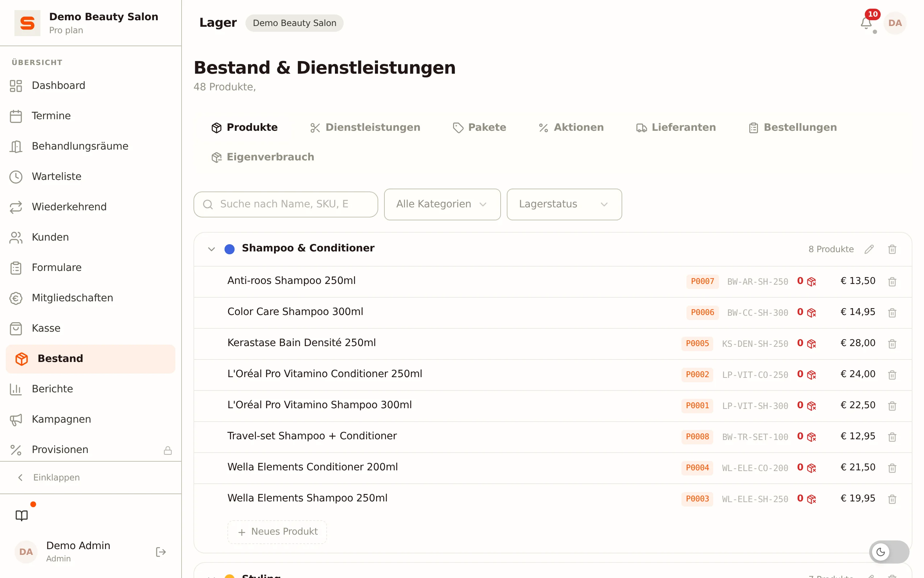The height and width of the screenshot is (578, 924).
Task: Delete Anti-roos Shampoo 250ml product
Action: point(892,282)
